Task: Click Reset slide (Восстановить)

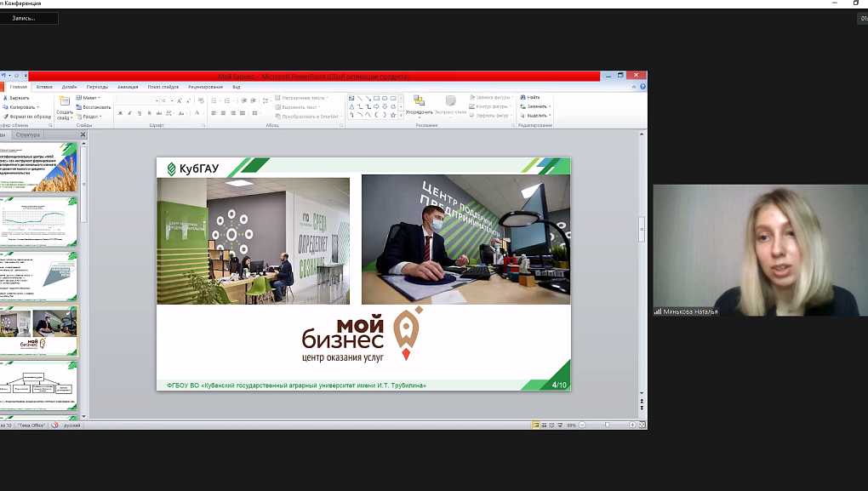Action: click(94, 107)
